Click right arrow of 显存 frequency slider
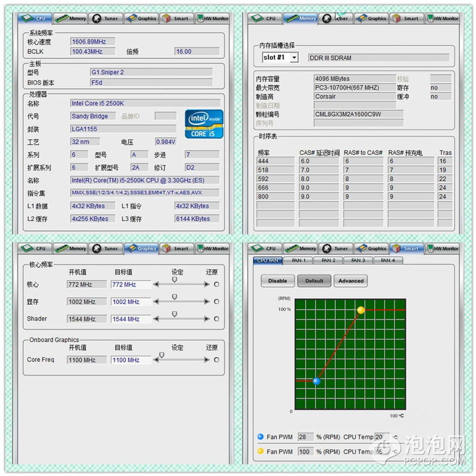Screen dimensions: 476x476 tap(207, 302)
